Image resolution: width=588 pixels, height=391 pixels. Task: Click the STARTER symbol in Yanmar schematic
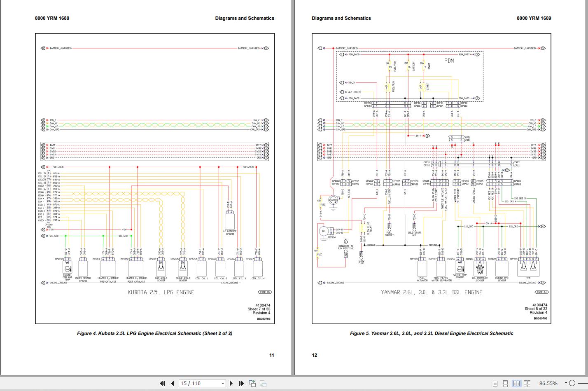(334, 200)
